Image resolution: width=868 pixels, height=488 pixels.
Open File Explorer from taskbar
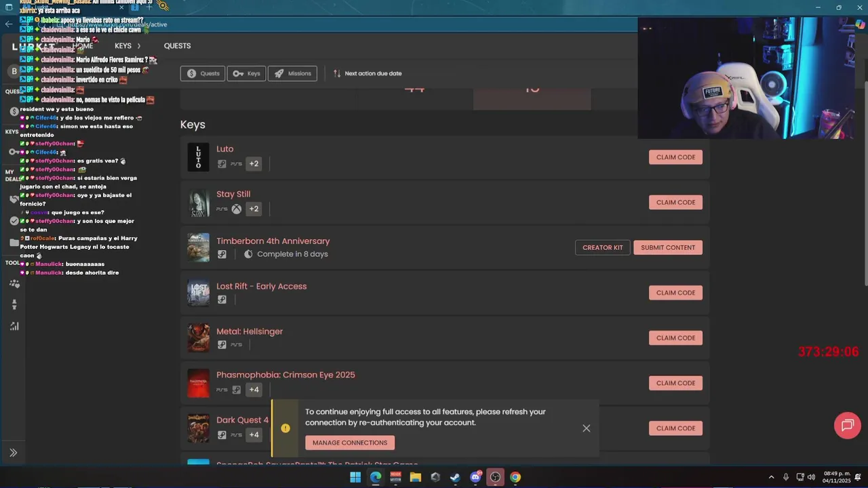click(x=415, y=477)
